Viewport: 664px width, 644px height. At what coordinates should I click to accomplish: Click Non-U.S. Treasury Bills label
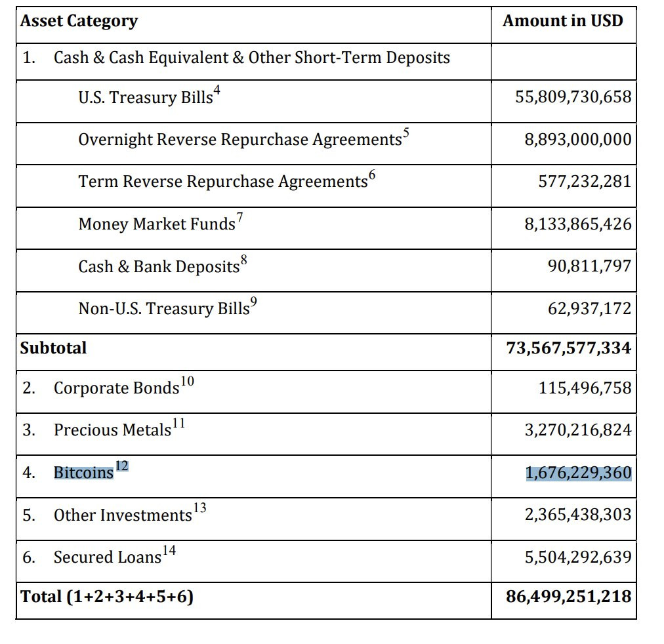[164, 308]
